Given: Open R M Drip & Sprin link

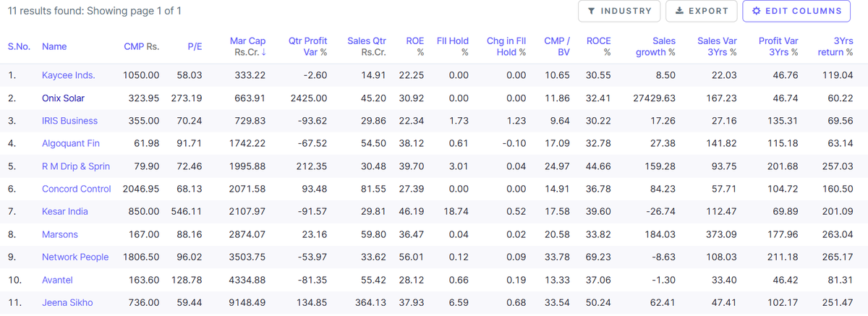Looking at the screenshot, I should coord(76,166).
